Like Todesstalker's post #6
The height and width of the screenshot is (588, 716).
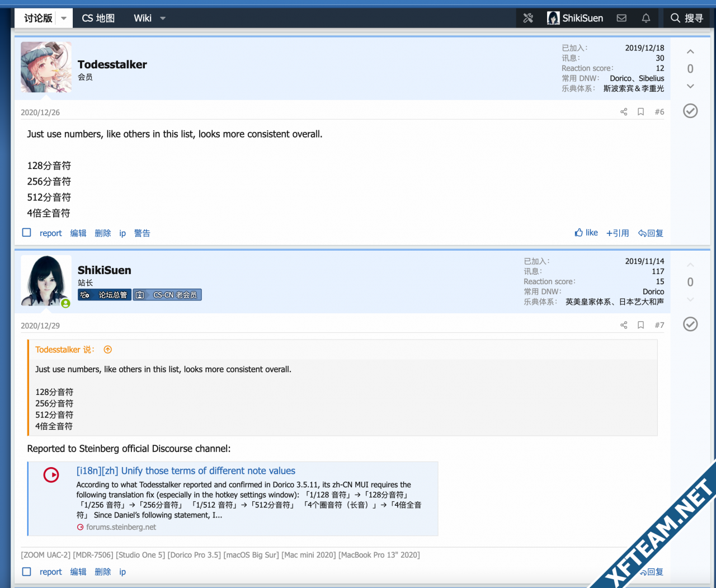point(586,233)
